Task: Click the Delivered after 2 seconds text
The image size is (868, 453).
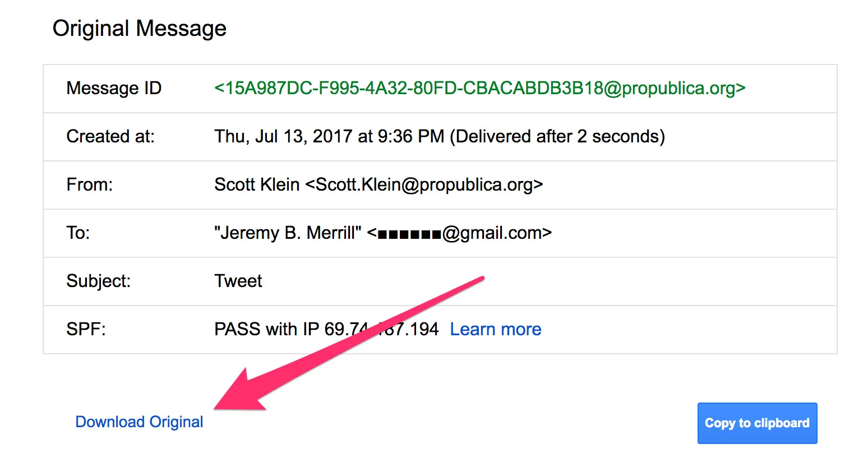Action: click(x=557, y=136)
